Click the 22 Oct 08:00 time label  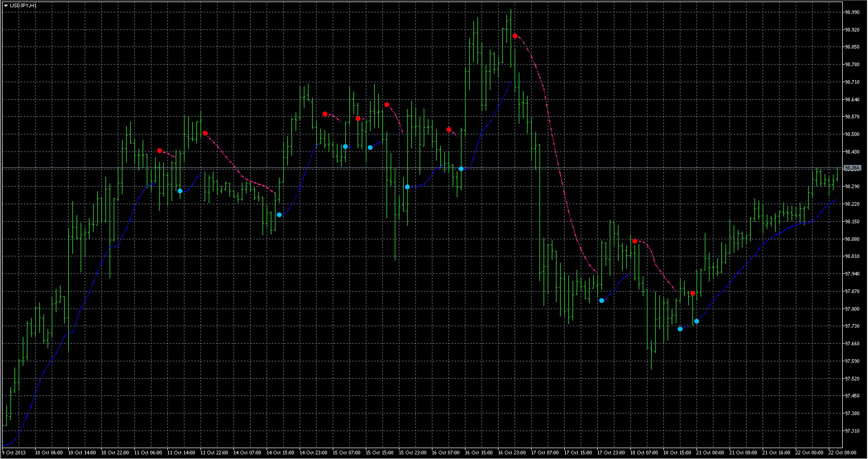(x=842, y=453)
